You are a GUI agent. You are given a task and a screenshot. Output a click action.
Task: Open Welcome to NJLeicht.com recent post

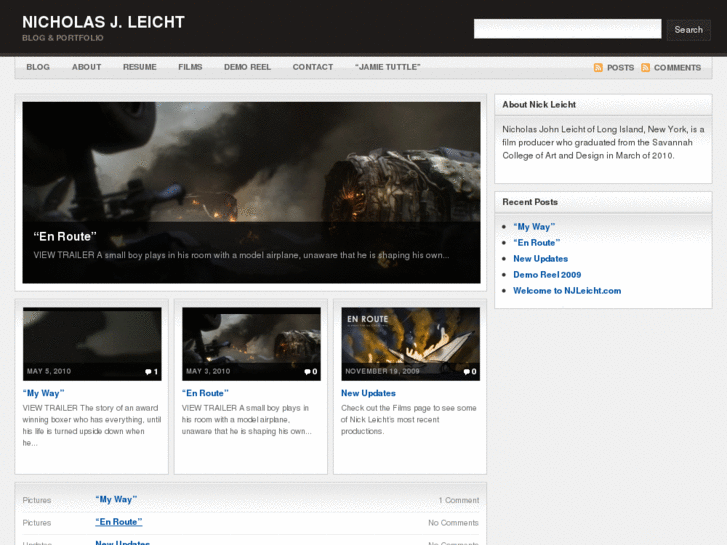tap(567, 291)
